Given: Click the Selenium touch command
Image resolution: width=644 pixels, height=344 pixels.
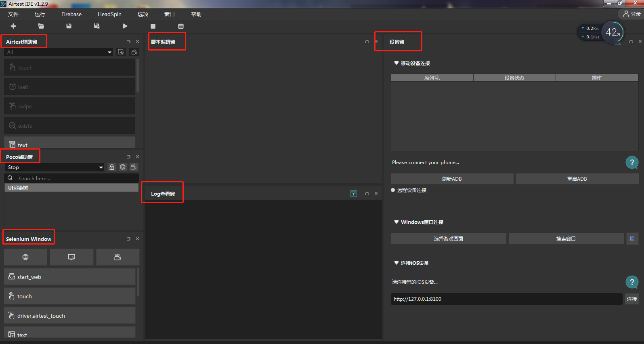Looking at the screenshot, I should click(x=69, y=296).
